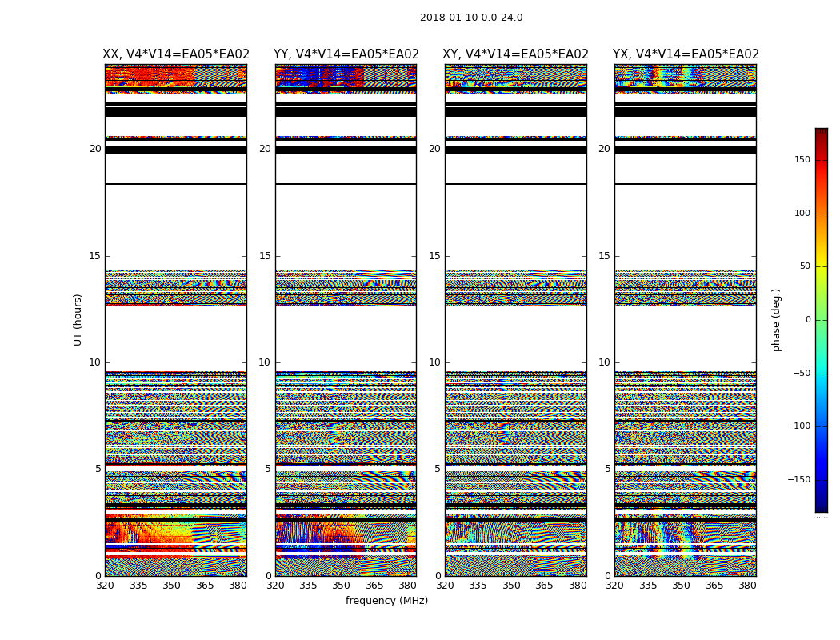Click the '20' hour tick beside XY panel

435,149
